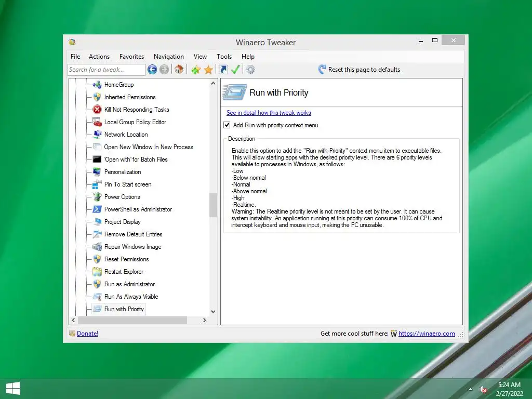Viewport: 532px width, 399px height.
Task: Click the black console Batch Files icon
Action: (x=97, y=159)
